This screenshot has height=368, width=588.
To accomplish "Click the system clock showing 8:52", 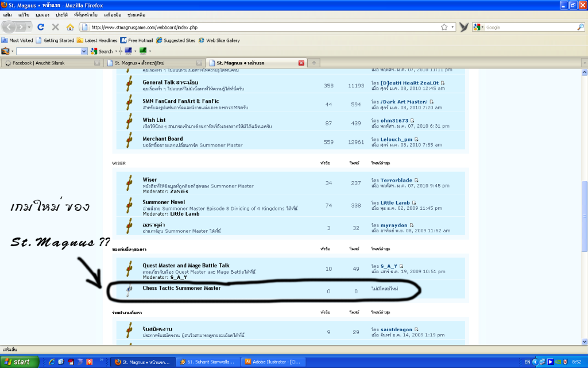I will [577, 362].
